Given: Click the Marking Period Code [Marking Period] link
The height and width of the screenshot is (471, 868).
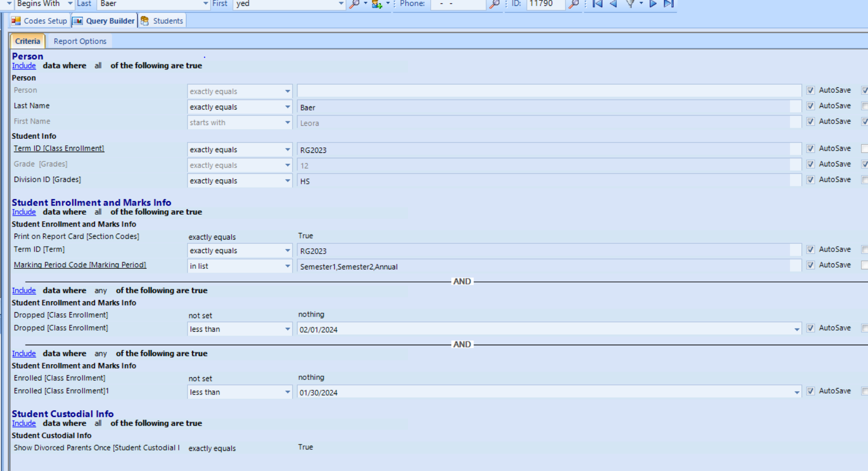Looking at the screenshot, I should [x=80, y=265].
